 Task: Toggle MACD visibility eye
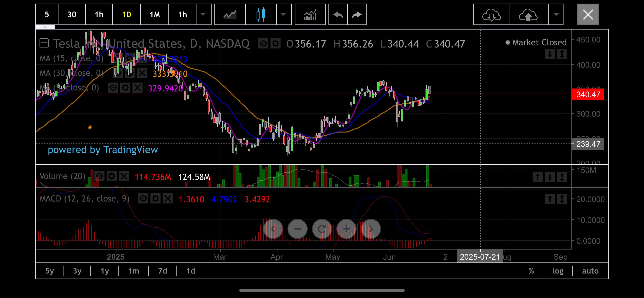[143, 199]
